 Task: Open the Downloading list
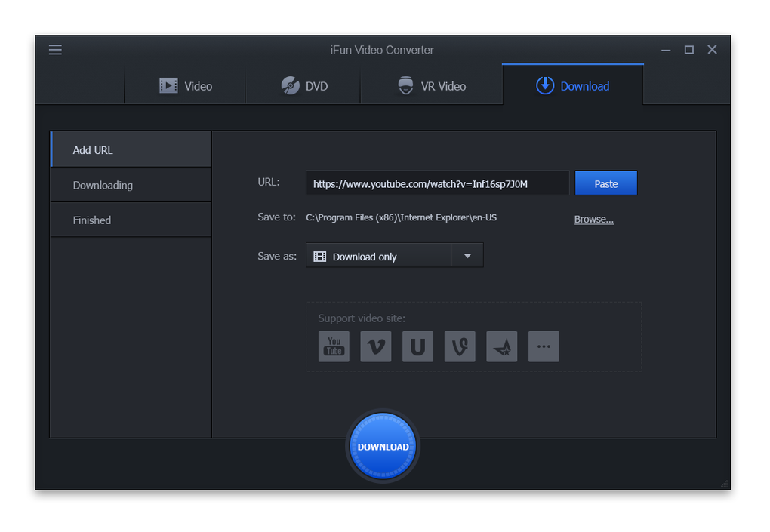click(x=131, y=185)
